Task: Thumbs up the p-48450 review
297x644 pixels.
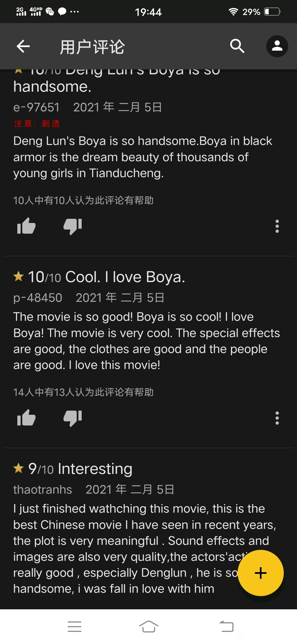Action: click(26, 418)
